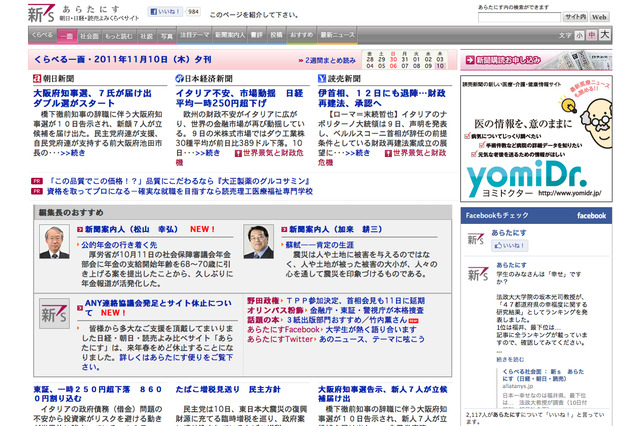Click the 新聞購読お申し込み subscription banner
Screen dimensions: 640x426
coord(536,60)
